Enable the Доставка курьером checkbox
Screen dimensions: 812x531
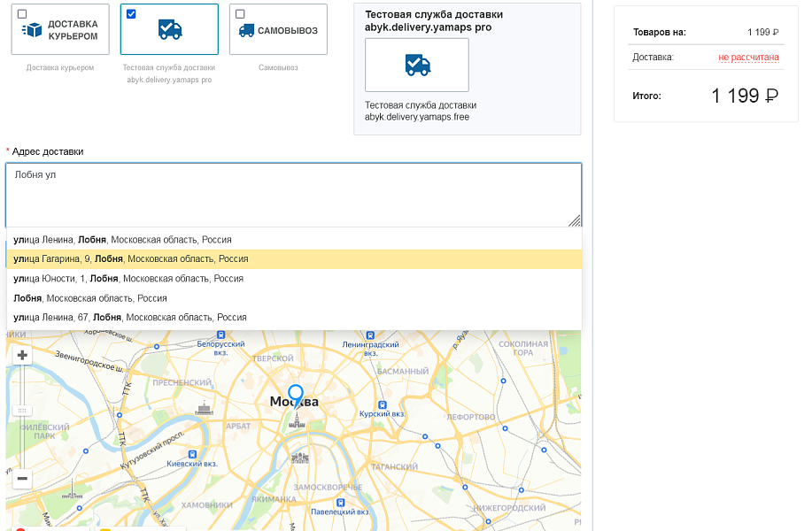pyautogui.click(x=22, y=14)
